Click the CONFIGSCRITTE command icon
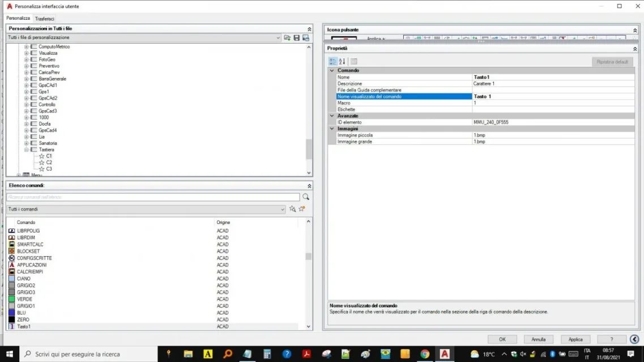 point(11,258)
